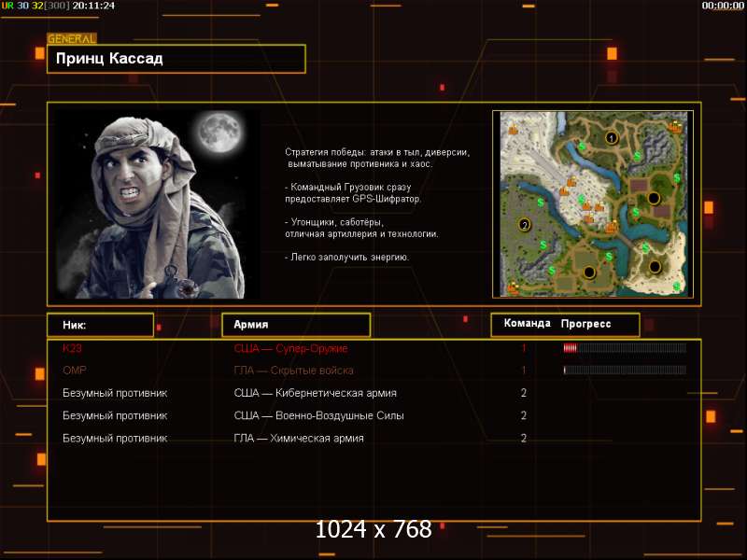Click team number 2 in the Химическая армия row
Image resolution: width=747 pixels, height=560 pixels.
tap(524, 438)
